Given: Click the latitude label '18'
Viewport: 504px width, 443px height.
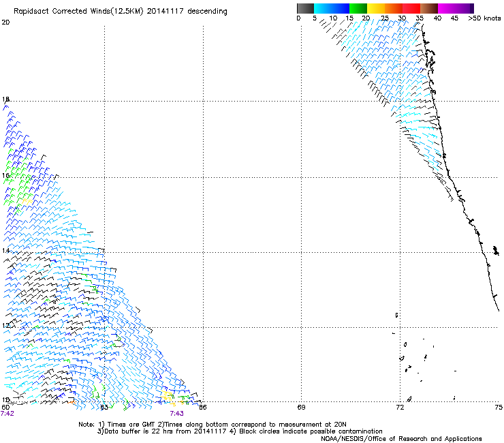Looking at the screenshot, I should click(5, 99).
